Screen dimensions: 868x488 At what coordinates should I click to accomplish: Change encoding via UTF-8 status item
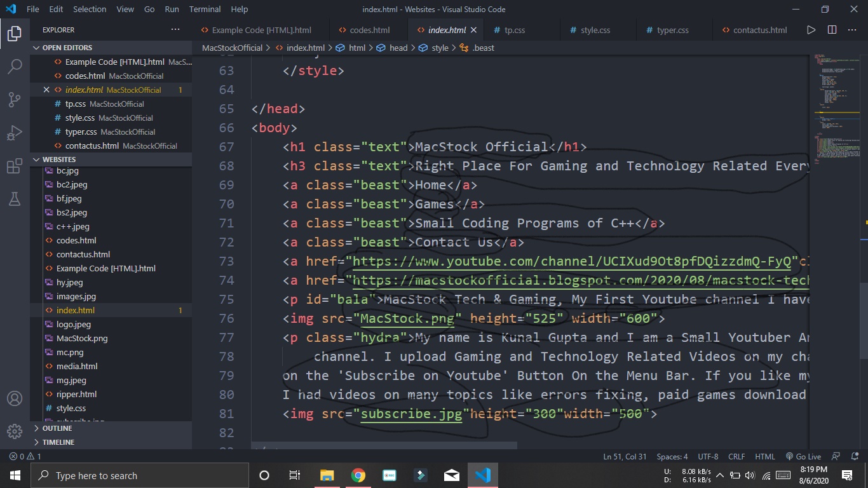pyautogui.click(x=708, y=456)
